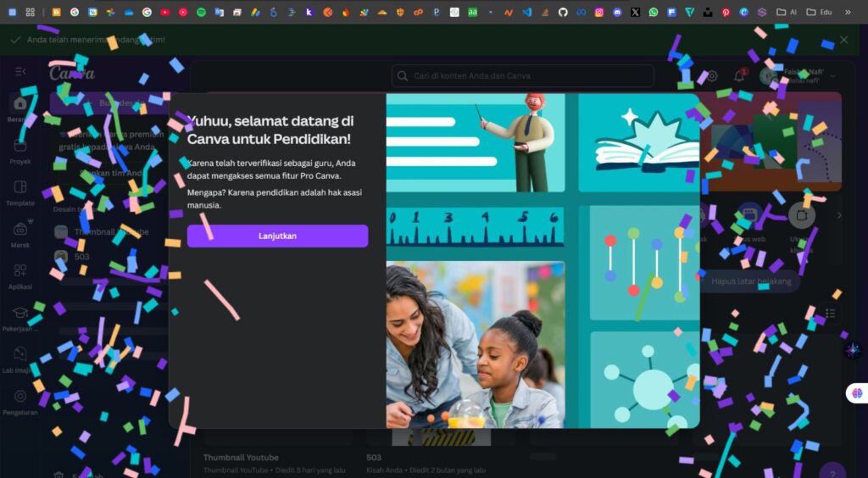868x478 pixels.
Task: Open Merek in the sidebar
Action: tap(20, 233)
